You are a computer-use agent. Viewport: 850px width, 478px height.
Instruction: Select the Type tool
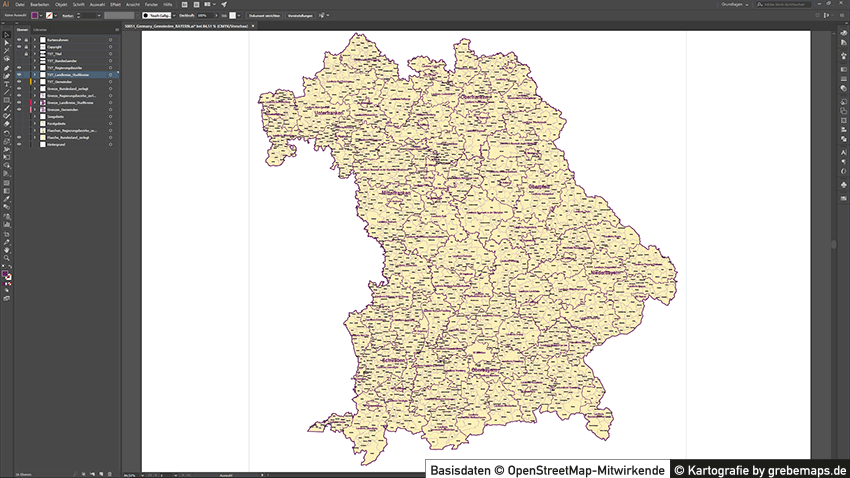click(x=6, y=84)
